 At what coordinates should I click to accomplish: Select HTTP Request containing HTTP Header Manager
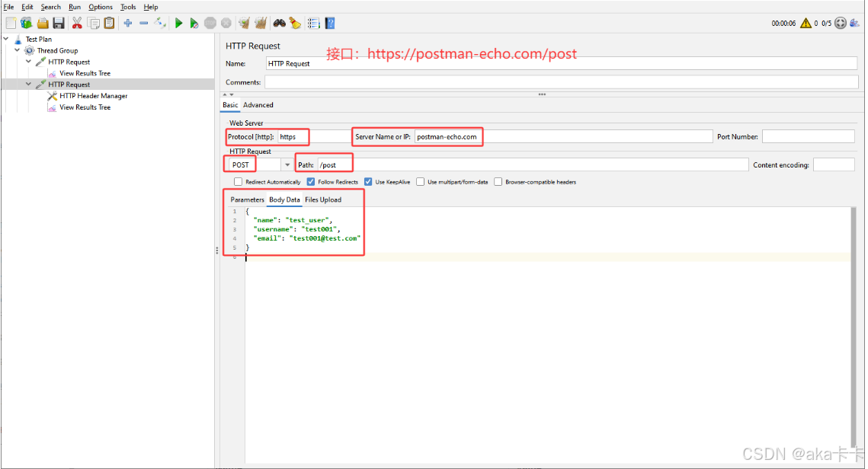pos(69,85)
